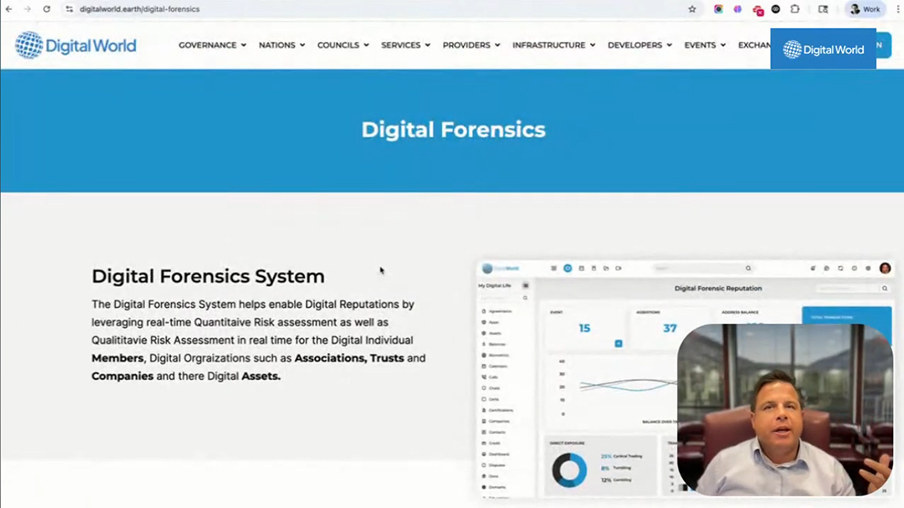Click the red extension icon in toolbar
Viewport: 904px width, 508px height.
coord(758,10)
